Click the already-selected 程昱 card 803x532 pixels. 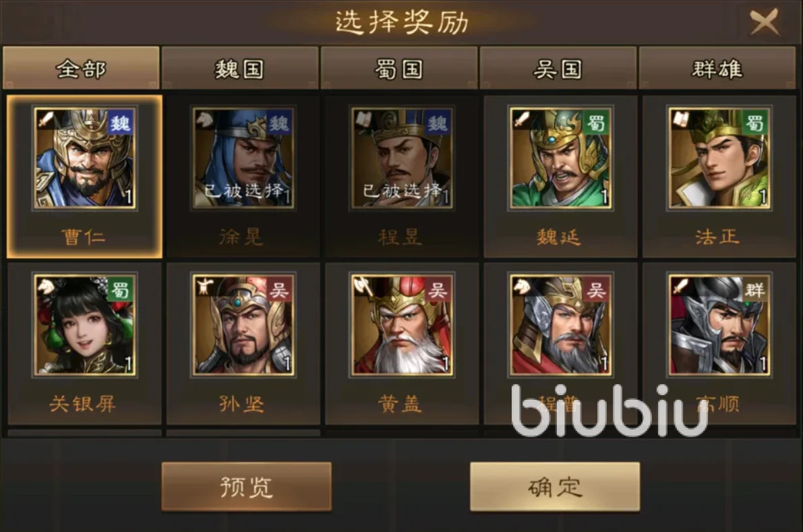402,176
